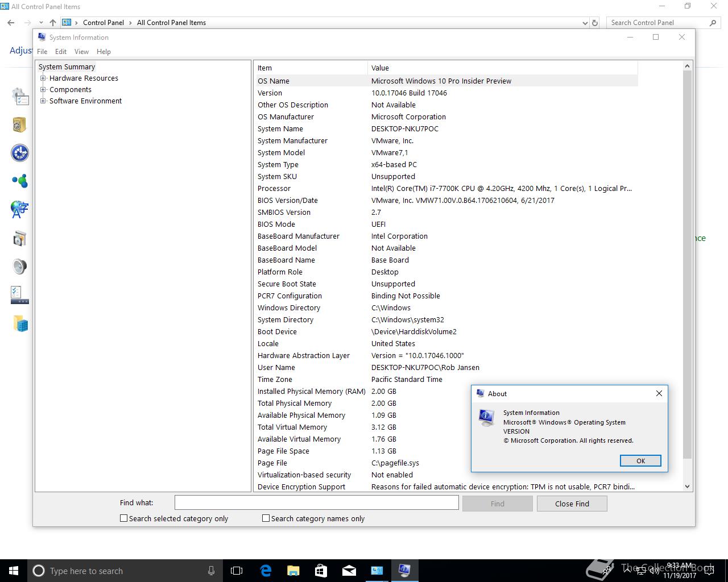Screen dimensions: 728x582
Task: Launch Microsoft Edge from the taskbar
Action: coord(266,571)
